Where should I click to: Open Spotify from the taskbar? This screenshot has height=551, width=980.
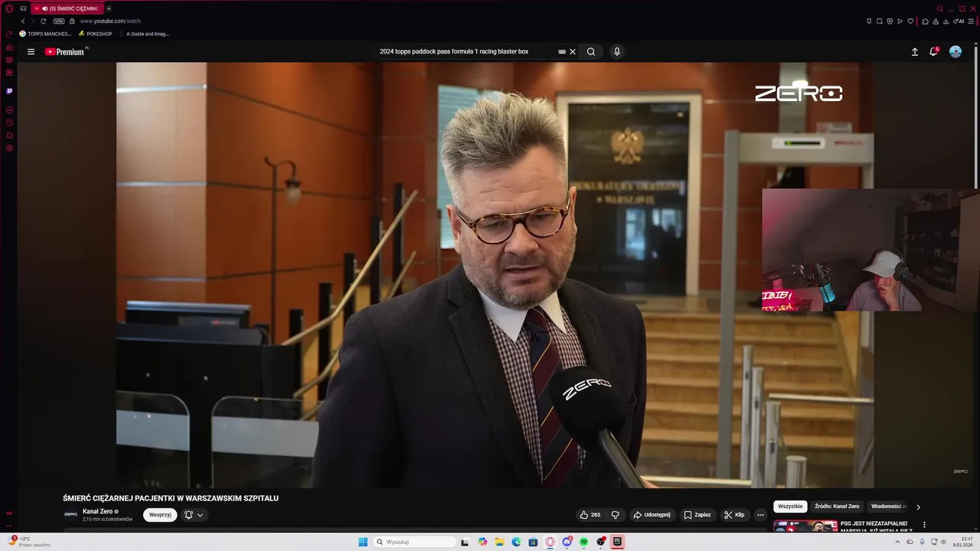click(584, 542)
